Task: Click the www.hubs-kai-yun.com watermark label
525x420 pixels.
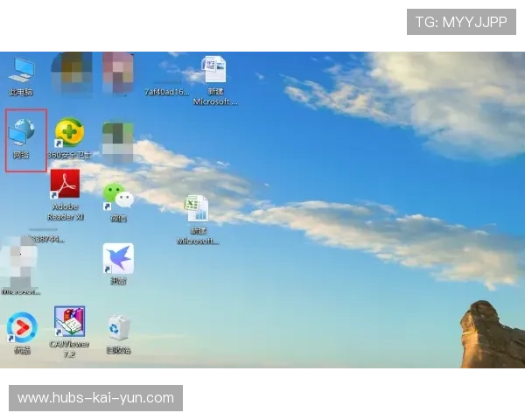Action: pyautogui.click(x=96, y=398)
